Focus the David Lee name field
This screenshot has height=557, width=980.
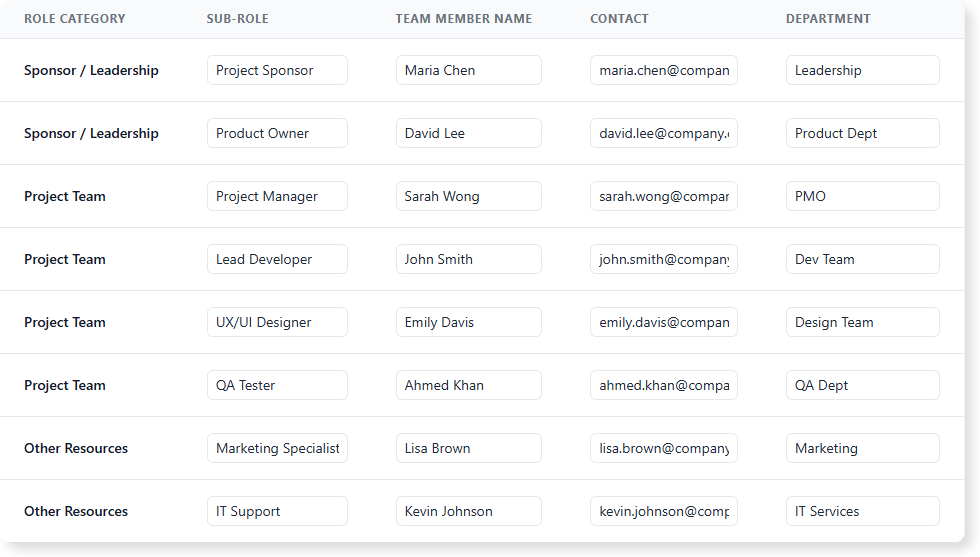(468, 133)
